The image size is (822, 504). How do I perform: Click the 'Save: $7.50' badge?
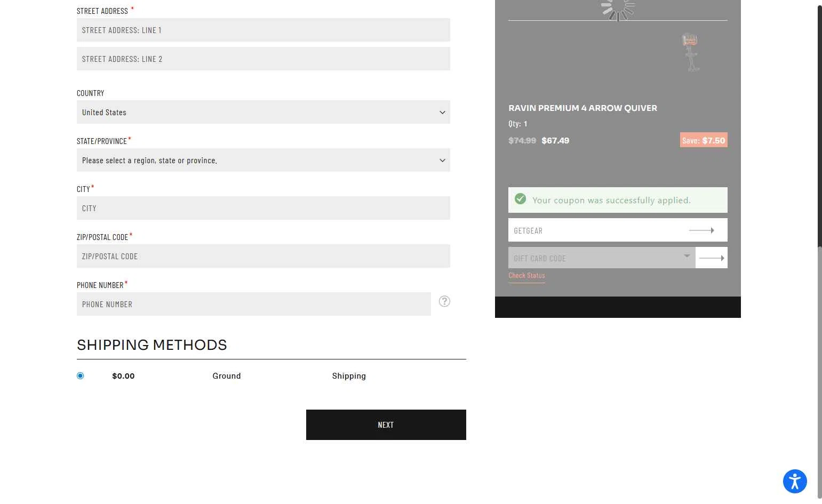pyautogui.click(x=704, y=140)
